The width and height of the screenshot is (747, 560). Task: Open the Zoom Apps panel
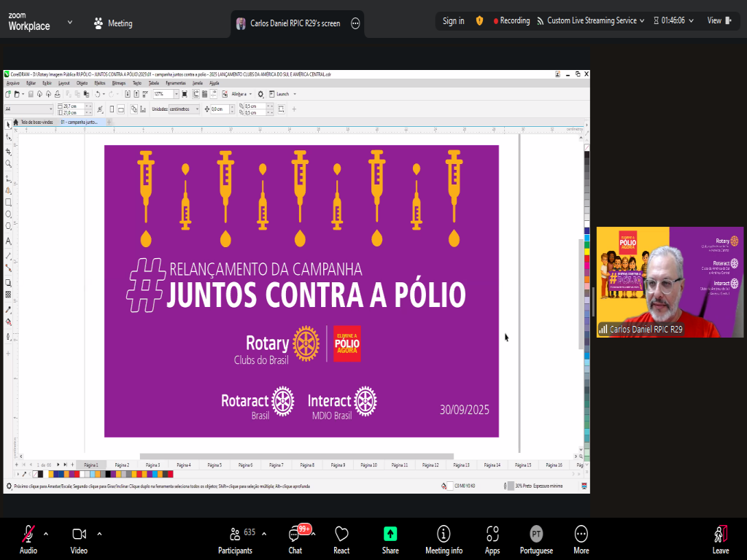point(492,538)
